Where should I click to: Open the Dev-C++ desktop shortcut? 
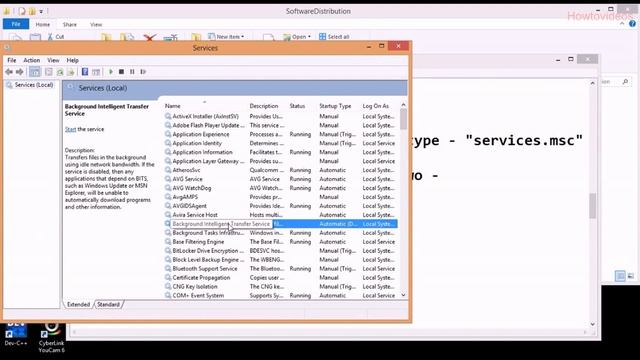pyautogui.click(x=16, y=335)
